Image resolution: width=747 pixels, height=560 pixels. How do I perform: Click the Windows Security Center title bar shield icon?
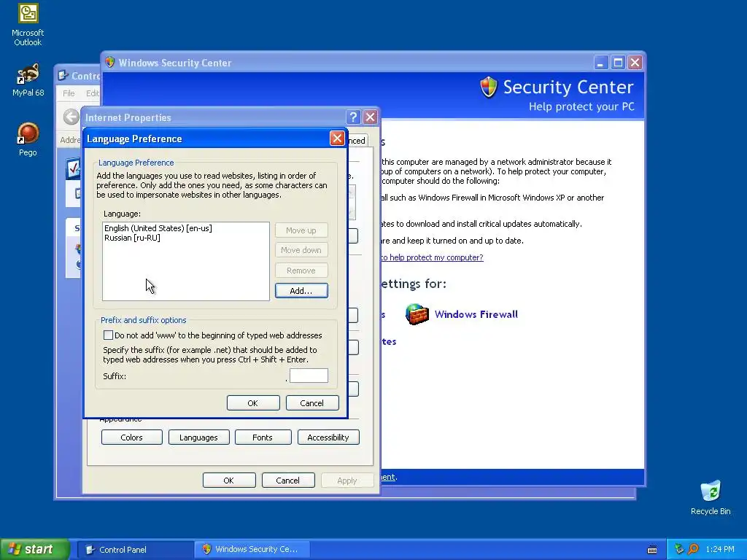[110, 63]
